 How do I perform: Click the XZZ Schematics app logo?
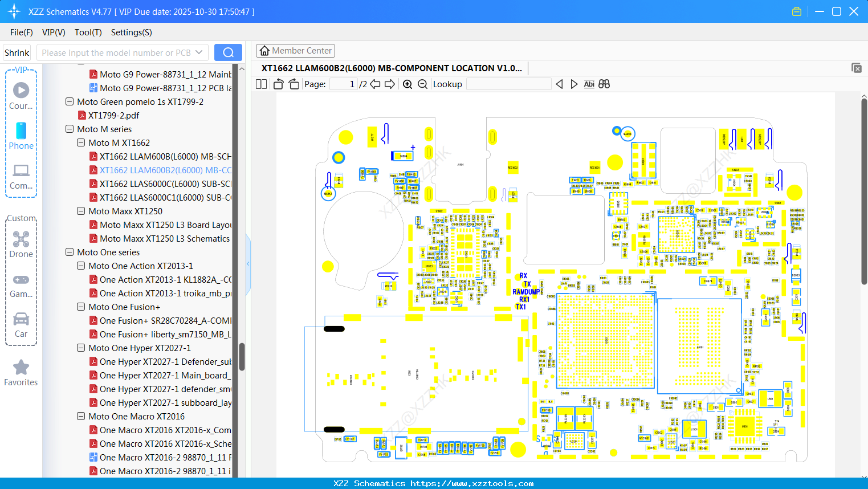[14, 11]
